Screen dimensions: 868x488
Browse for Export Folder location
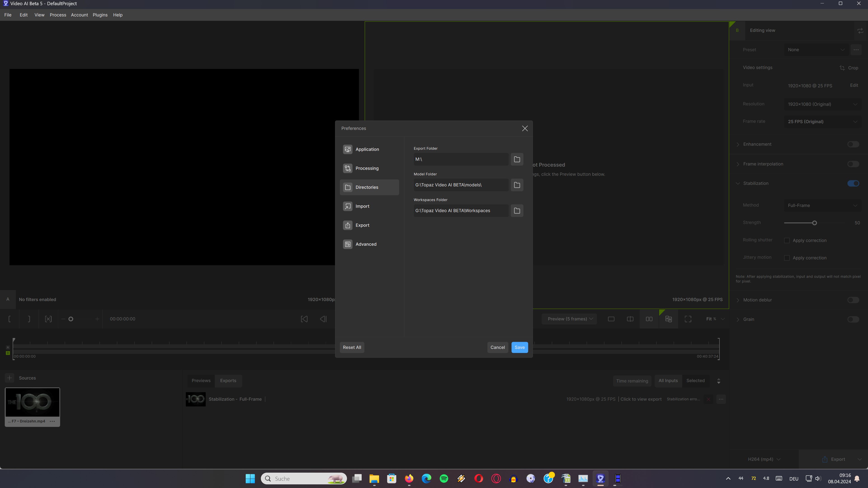click(x=517, y=159)
